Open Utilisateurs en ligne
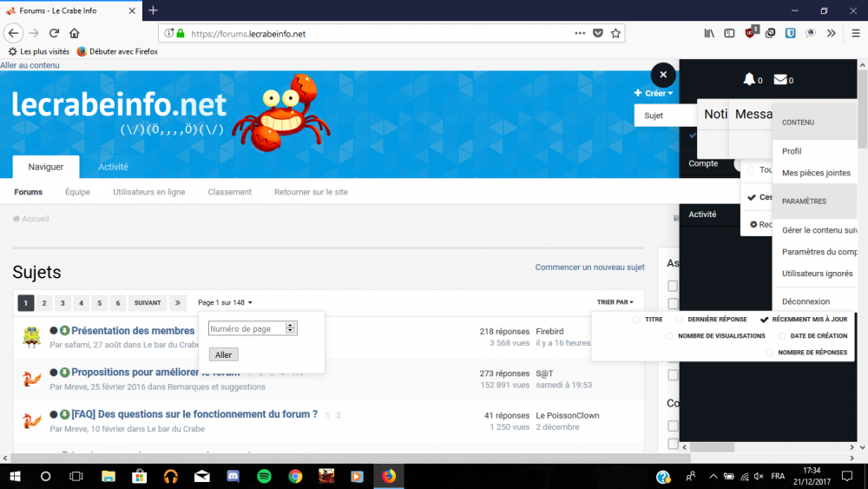Viewport: 868px width, 489px height. (149, 192)
